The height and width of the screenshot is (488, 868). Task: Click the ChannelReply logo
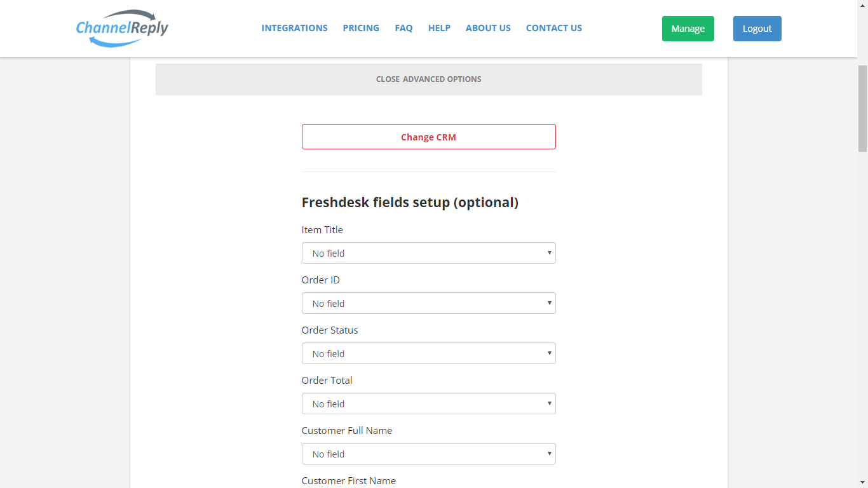click(x=122, y=28)
